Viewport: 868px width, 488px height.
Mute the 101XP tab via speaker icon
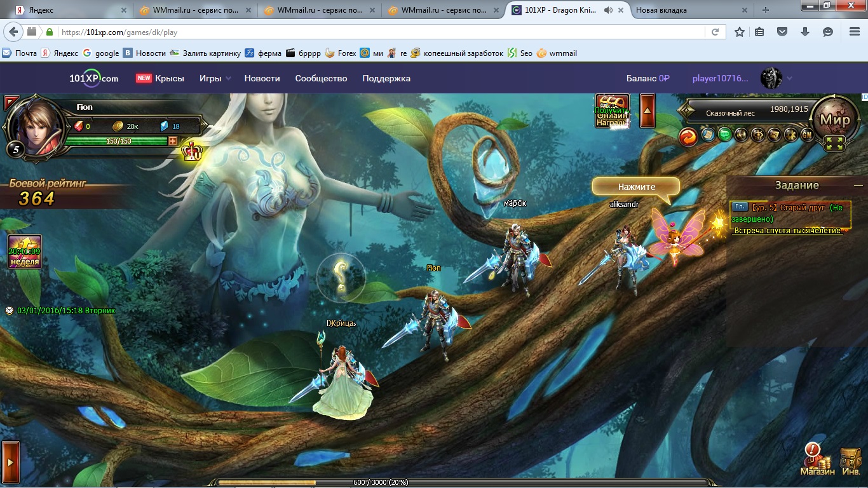click(608, 10)
